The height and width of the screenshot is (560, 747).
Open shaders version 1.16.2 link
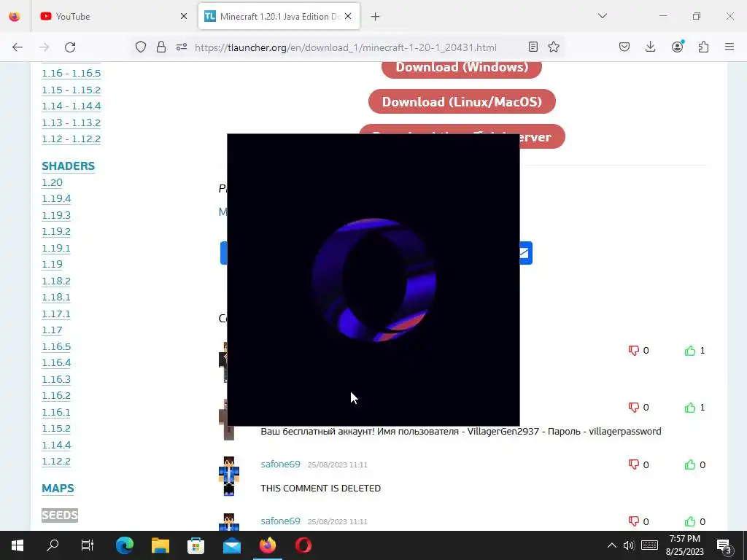tap(56, 396)
